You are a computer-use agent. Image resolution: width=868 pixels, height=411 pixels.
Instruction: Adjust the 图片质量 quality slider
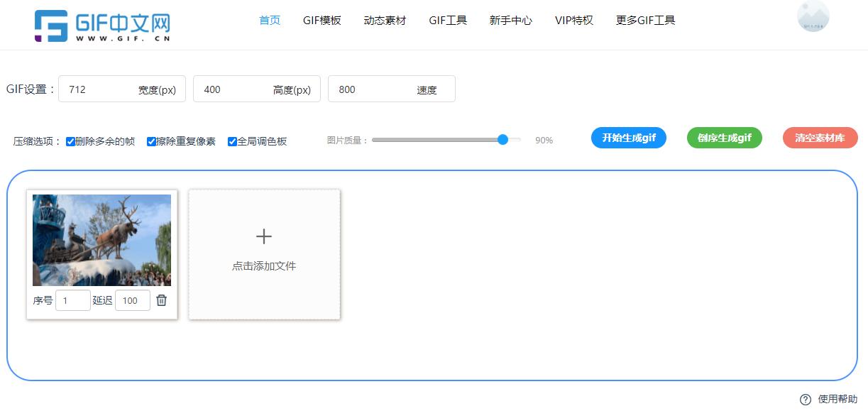(503, 140)
